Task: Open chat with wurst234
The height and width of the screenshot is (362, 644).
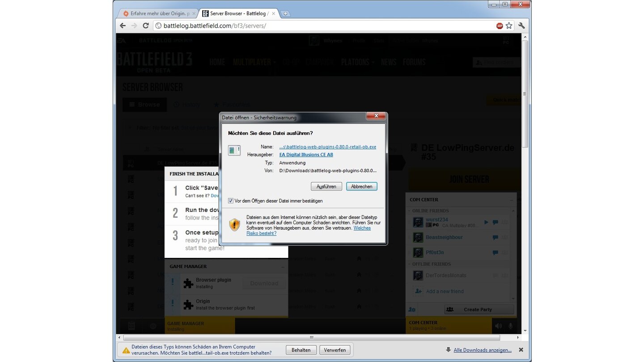Action: 496,222
